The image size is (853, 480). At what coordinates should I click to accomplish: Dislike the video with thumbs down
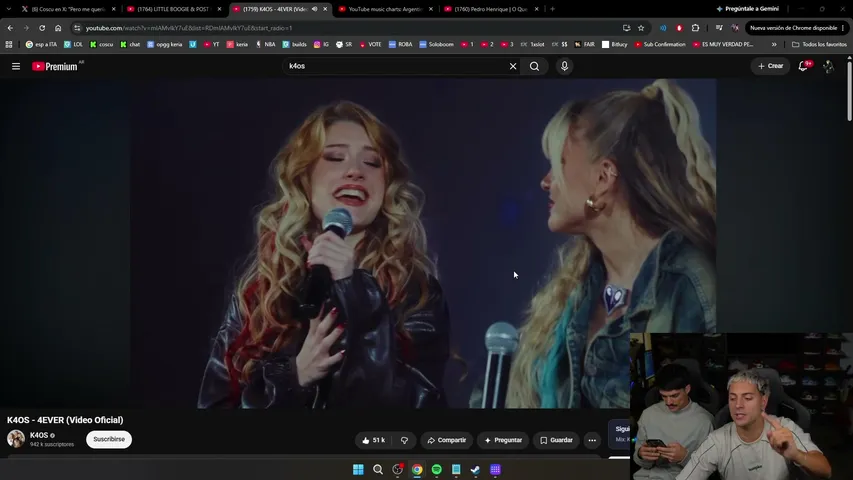click(404, 440)
